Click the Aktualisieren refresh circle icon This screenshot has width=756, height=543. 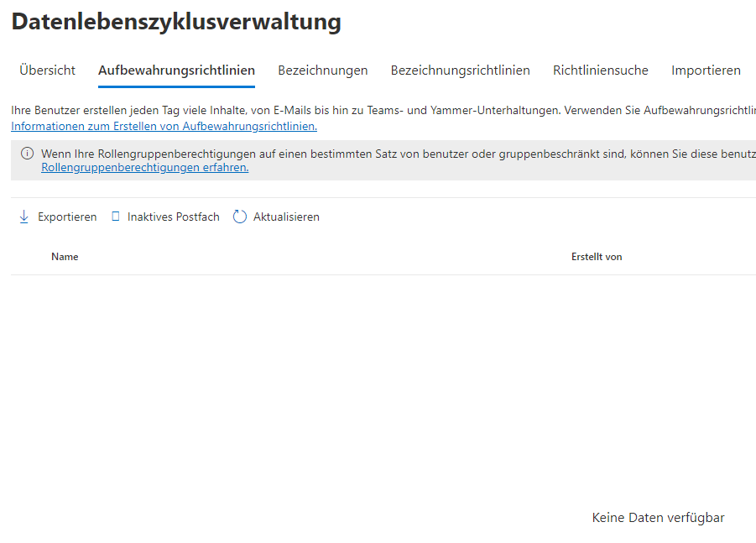(x=240, y=217)
